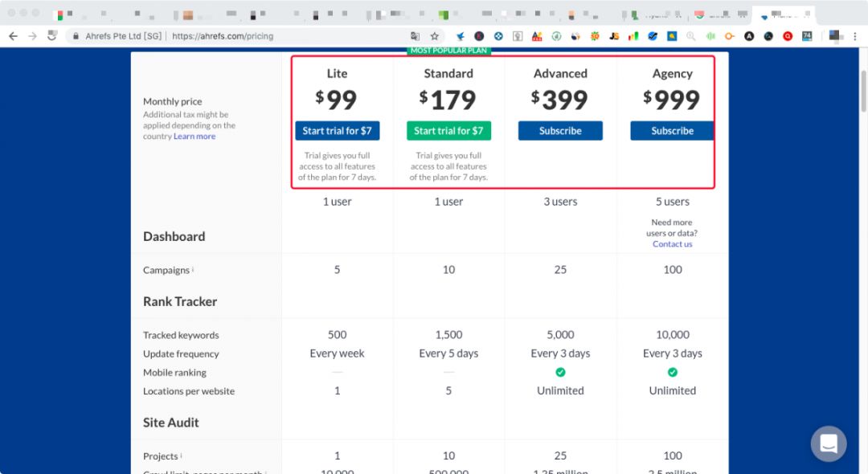Open the green circle extension icon

click(x=556, y=36)
